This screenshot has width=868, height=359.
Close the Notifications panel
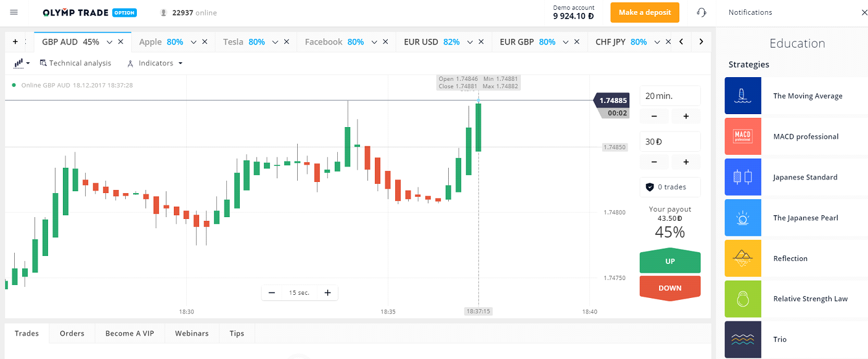(x=864, y=12)
